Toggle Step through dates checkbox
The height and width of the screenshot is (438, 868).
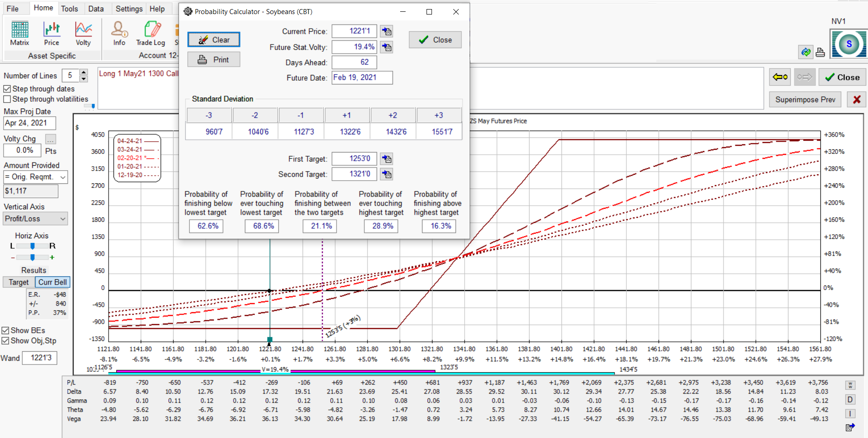7,89
